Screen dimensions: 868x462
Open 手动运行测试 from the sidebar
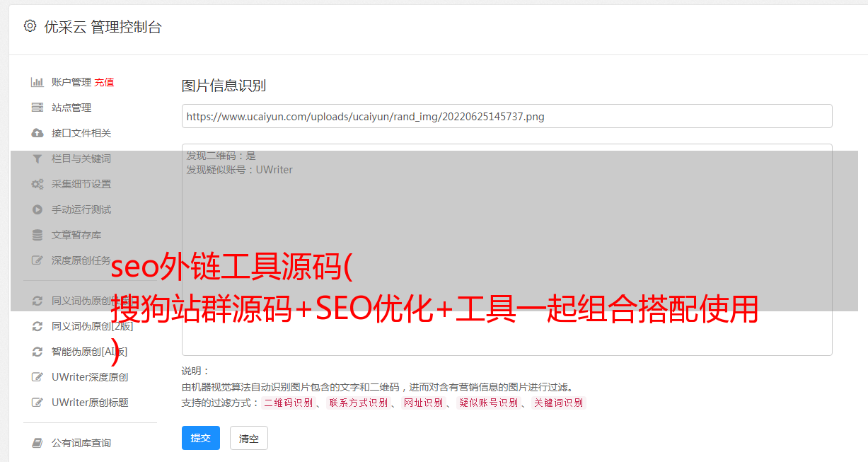click(81, 209)
